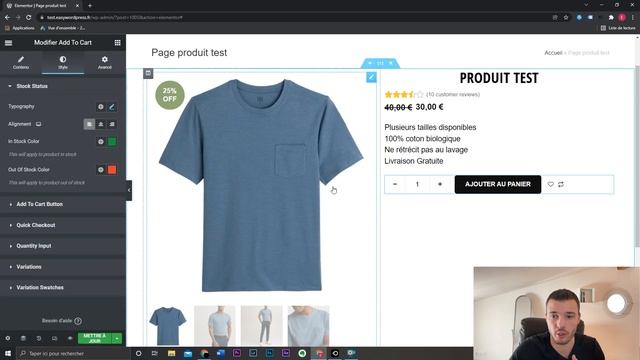The height and width of the screenshot is (360, 640).
Task: Click the Windows taskbar search box
Action: point(73,353)
